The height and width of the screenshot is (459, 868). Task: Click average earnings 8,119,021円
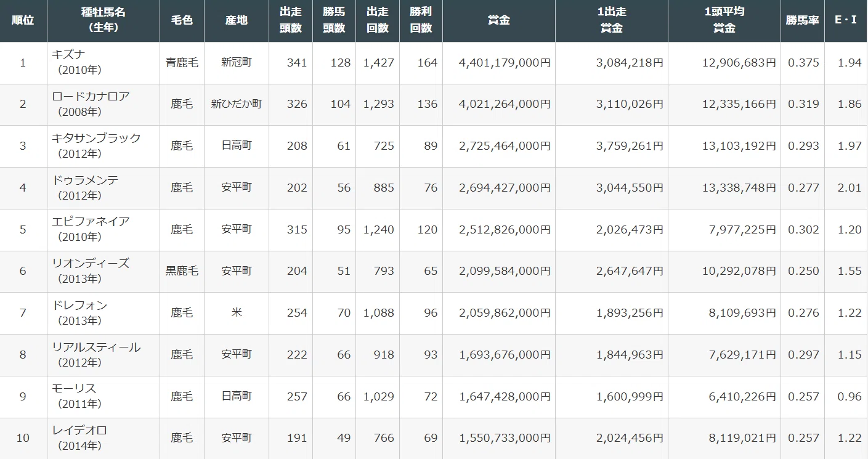tap(742, 438)
